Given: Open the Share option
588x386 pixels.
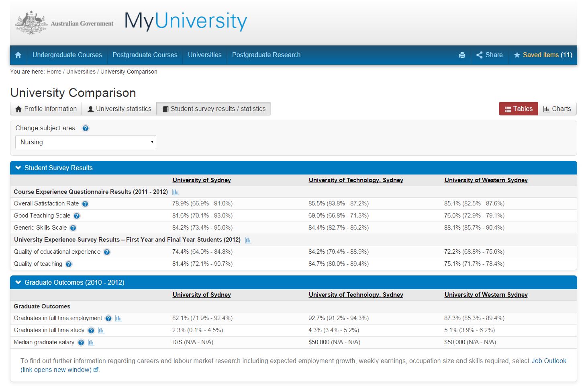Looking at the screenshot, I should [489, 55].
